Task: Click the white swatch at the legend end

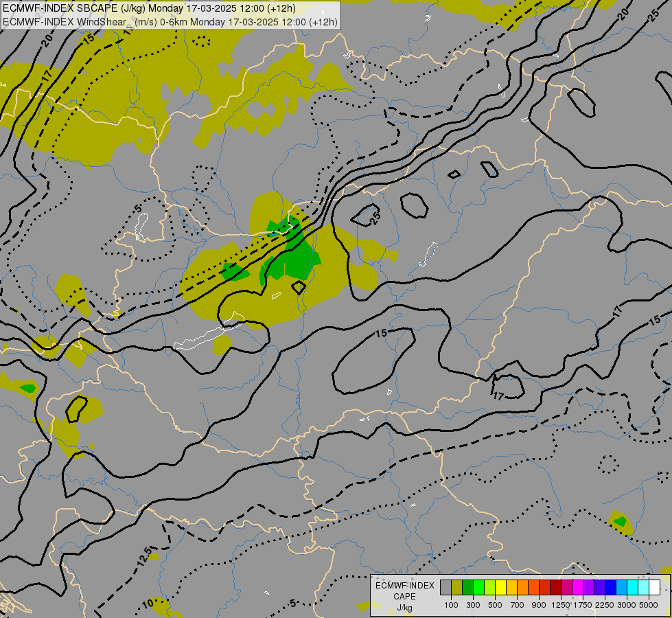Action: point(655,587)
